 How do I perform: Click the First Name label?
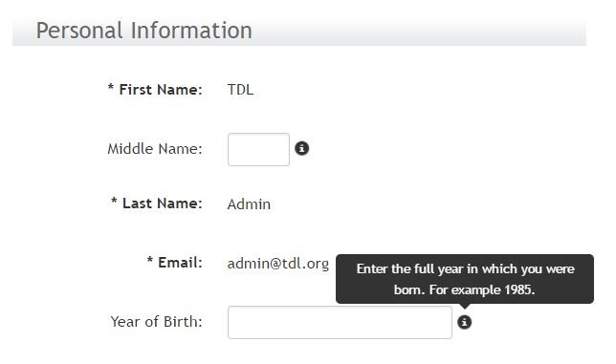(161, 90)
